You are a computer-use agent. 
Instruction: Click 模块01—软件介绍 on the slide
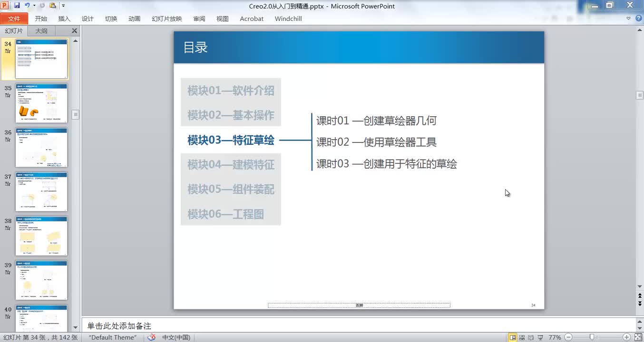pyautogui.click(x=231, y=91)
